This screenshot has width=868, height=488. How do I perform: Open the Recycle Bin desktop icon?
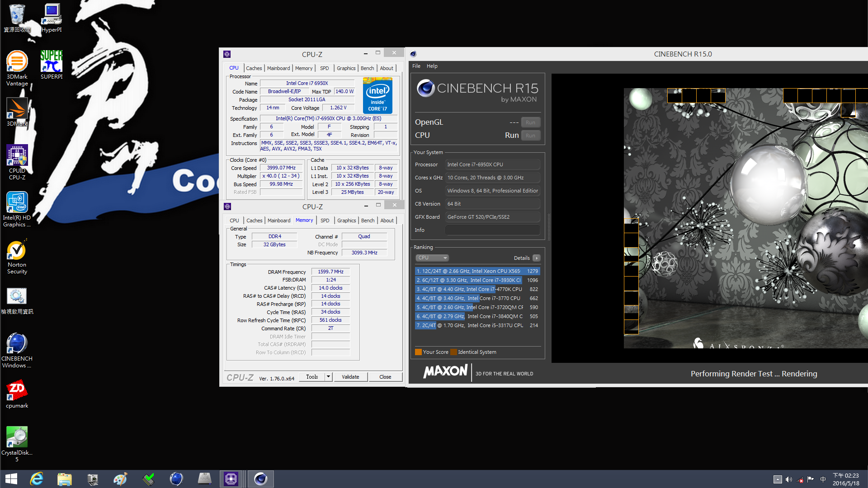pyautogui.click(x=17, y=18)
